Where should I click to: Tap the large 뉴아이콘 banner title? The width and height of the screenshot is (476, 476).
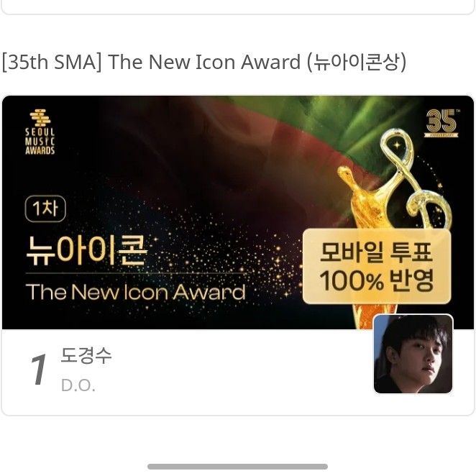point(87,251)
